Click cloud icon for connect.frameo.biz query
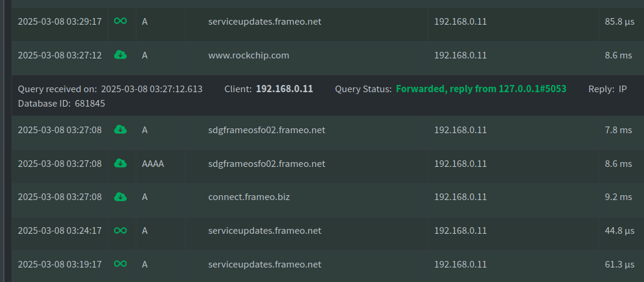Screen dimensions: 644x282 tap(120, 197)
